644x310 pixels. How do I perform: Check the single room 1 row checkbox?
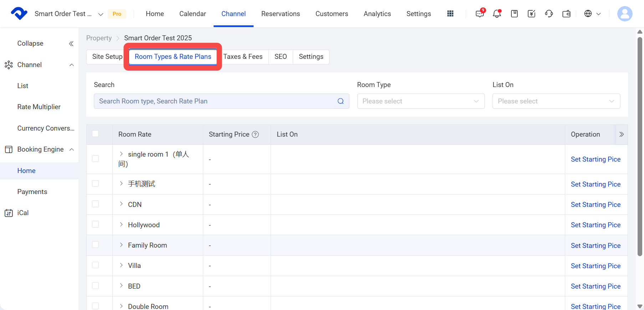pos(95,158)
